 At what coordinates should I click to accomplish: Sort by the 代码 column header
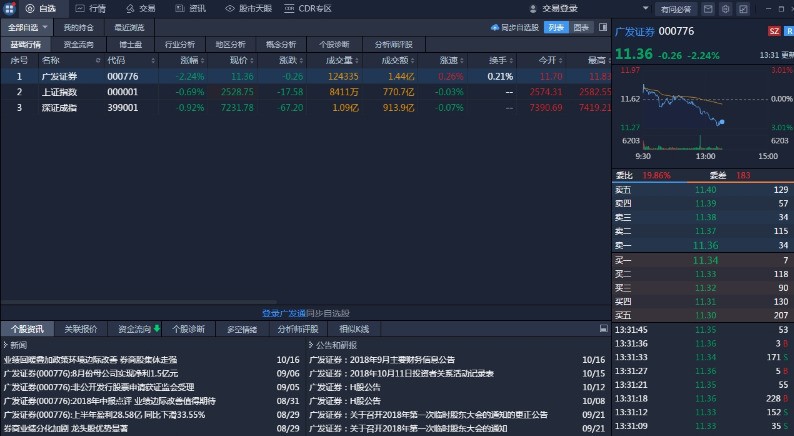click(116, 60)
